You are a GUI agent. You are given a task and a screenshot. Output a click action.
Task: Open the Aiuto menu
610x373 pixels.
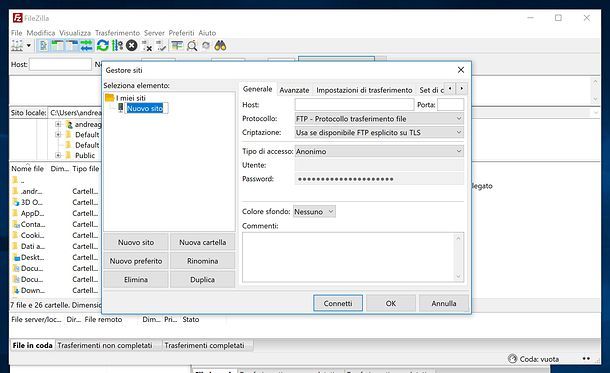click(207, 33)
